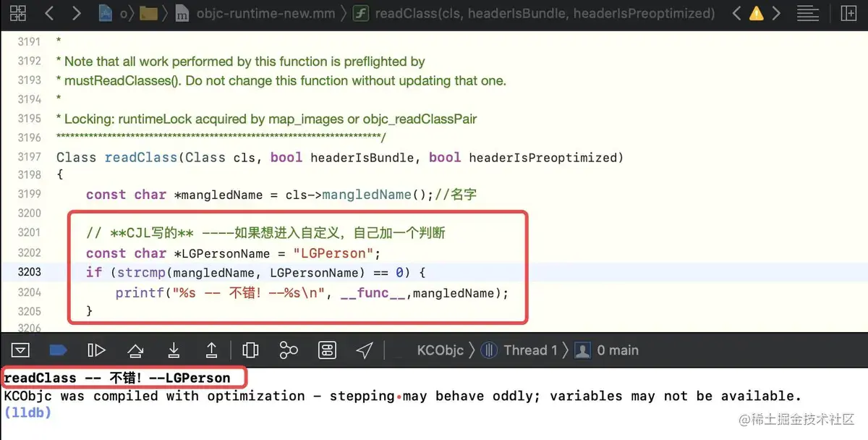This screenshot has height=440, width=868.
Task: Select the 0 main stack frame
Action: 618,350
